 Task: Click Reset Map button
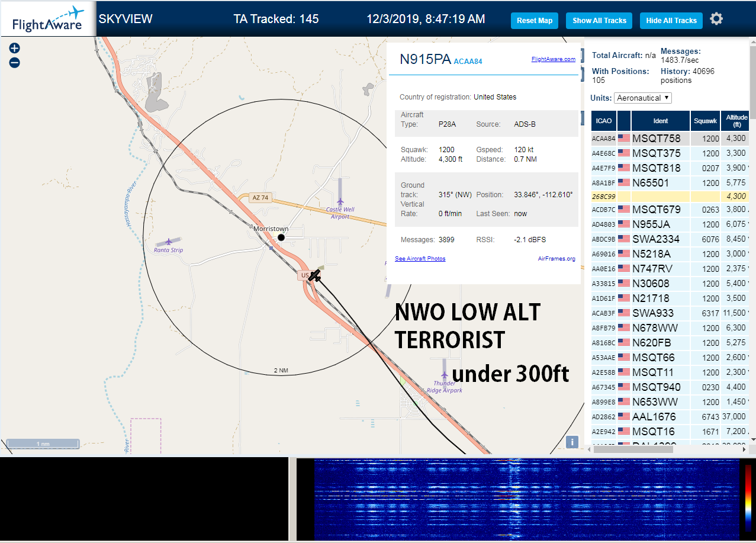click(x=535, y=20)
